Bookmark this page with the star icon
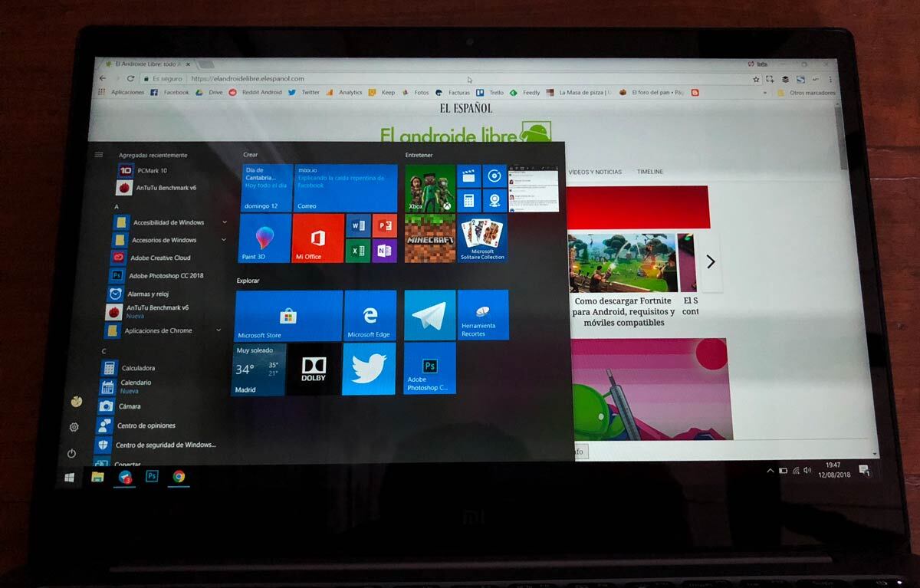Screen dimensions: 920x588 (756, 79)
